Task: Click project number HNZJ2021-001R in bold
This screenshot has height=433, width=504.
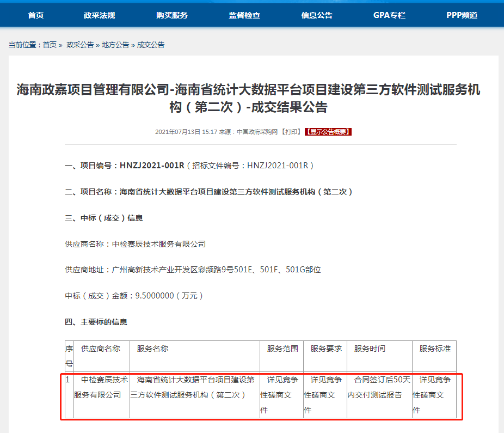Action: click(x=152, y=166)
